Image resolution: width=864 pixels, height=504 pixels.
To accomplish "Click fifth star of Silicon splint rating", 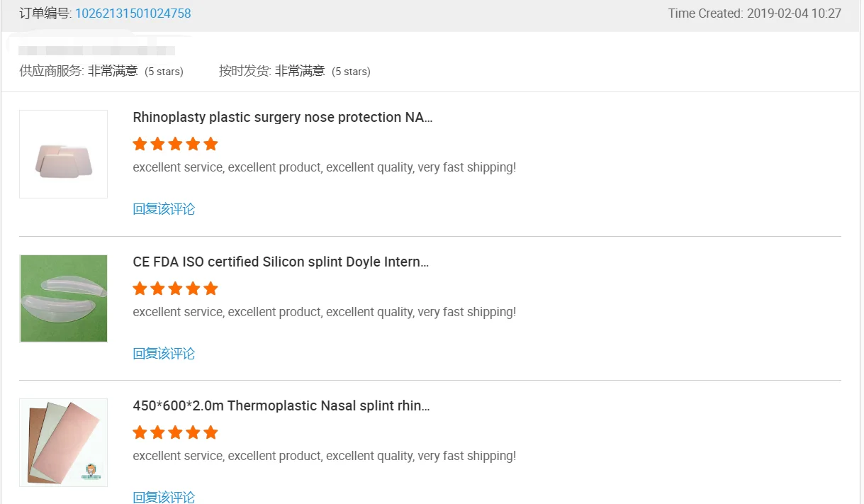I will [211, 289].
